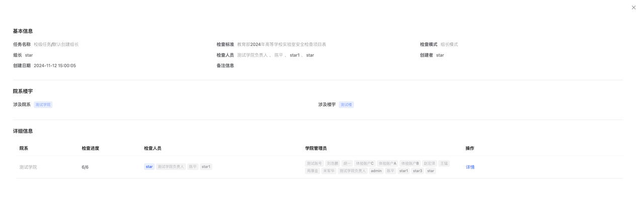Click the 检查进度 column header

[x=91, y=148]
